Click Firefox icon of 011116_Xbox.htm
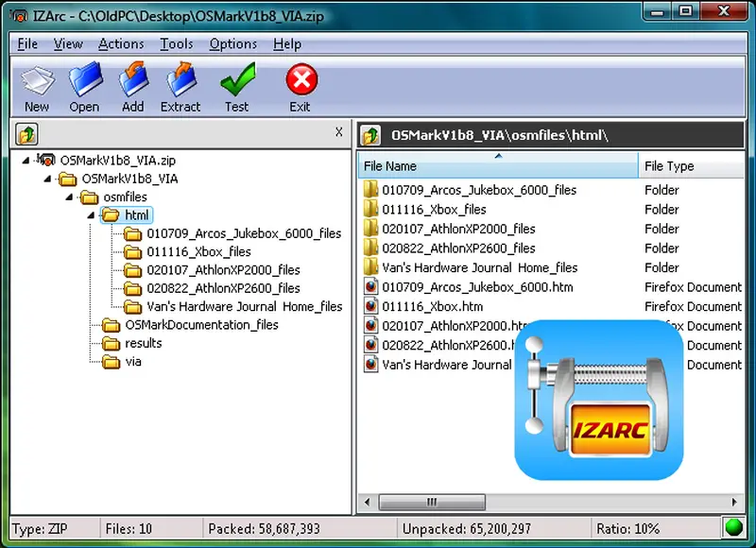The height and width of the screenshot is (548, 756). click(x=370, y=306)
